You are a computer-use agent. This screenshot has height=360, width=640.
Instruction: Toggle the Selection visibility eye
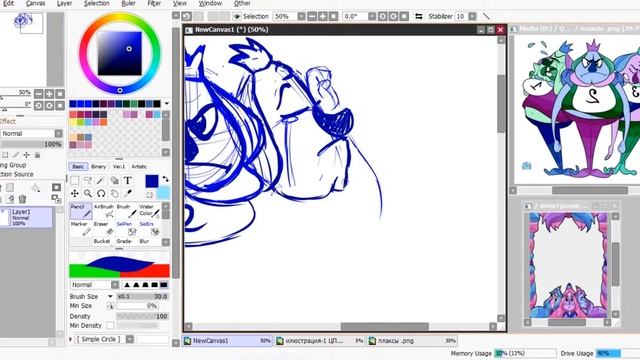click(x=237, y=16)
